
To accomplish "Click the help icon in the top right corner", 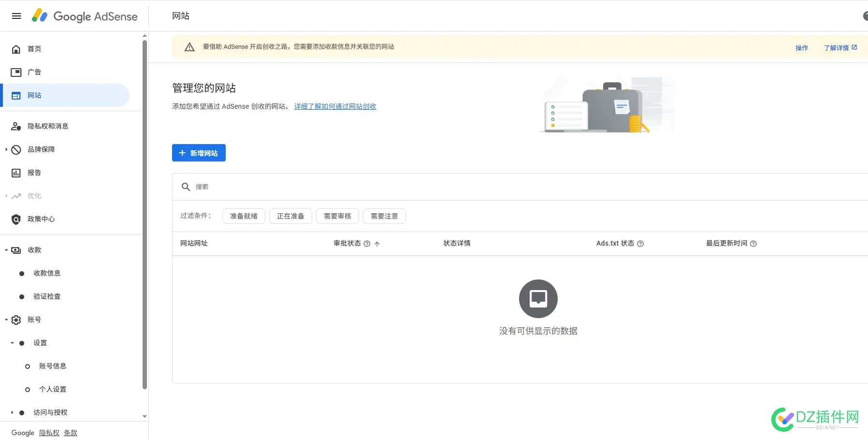I will (x=865, y=16).
